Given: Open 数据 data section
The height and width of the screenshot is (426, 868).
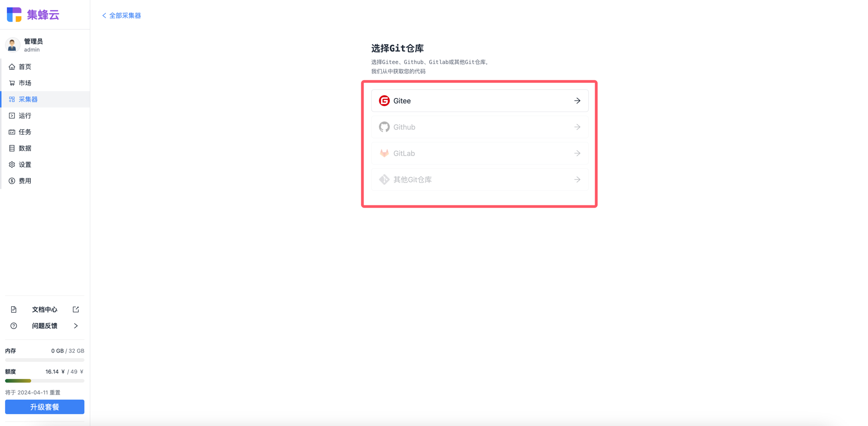Looking at the screenshot, I should (45, 148).
